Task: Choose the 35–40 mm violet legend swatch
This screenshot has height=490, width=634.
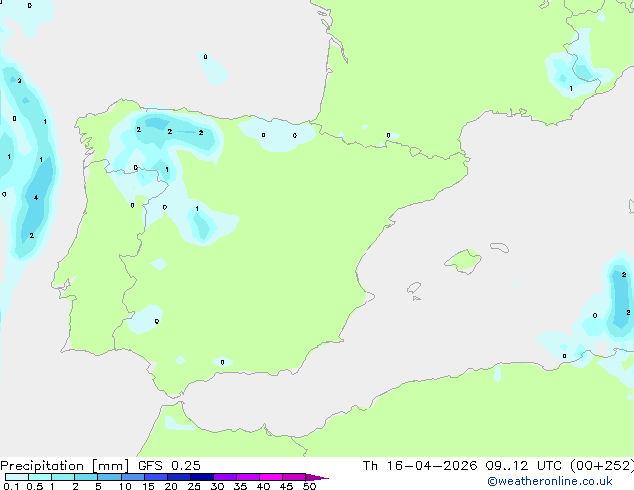Action: click(x=247, y=477)
